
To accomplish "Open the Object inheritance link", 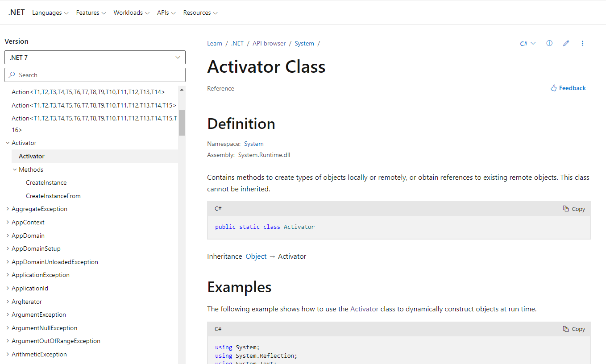I will click(x=256, y=256).
